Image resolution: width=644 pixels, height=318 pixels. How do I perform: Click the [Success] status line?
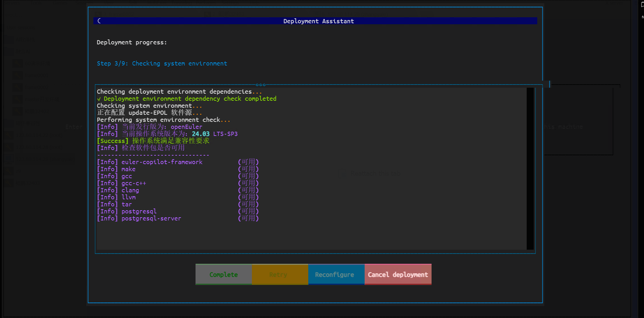(x=153, y=141)
